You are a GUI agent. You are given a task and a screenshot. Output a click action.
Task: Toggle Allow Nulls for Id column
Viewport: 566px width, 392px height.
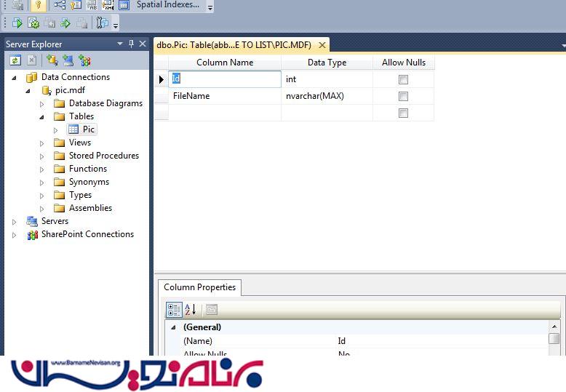[403, 79]
